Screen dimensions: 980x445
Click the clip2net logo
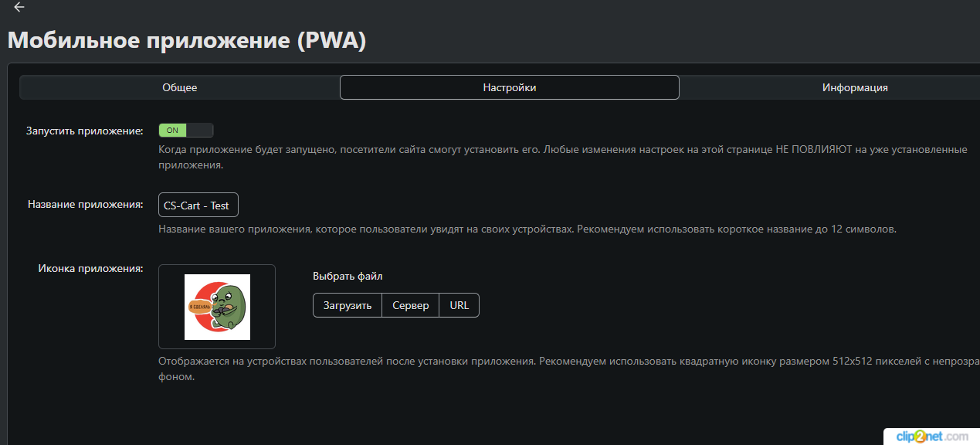pyautogui.click(x=931, y=437)
